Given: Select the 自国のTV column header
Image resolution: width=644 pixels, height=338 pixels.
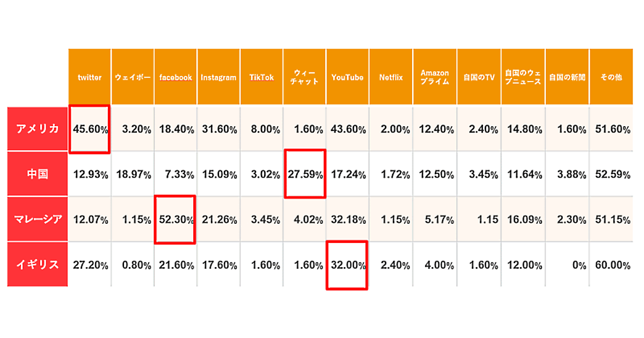Looking at the screenshot, I should pyautogui.click(x=479, y=77).
